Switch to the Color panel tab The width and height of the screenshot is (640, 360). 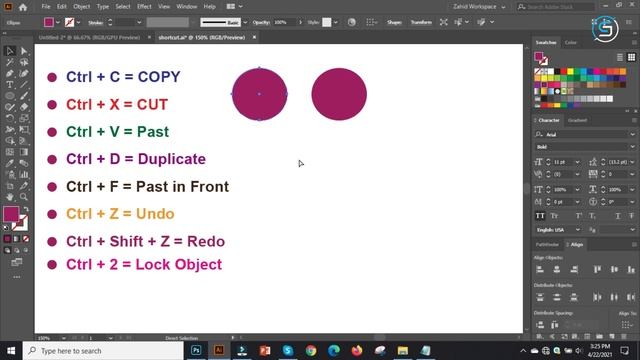(570, 42)
